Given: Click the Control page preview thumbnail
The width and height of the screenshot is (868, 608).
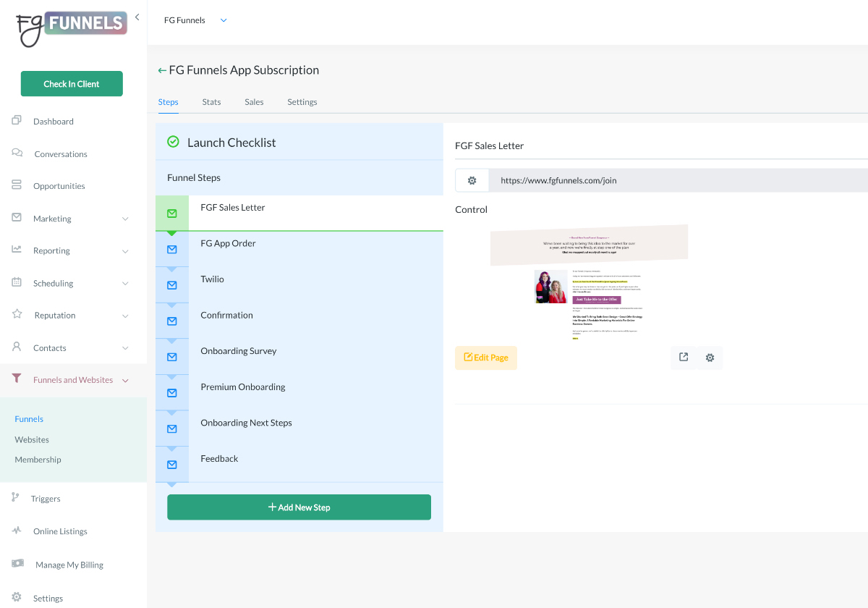Looking at the screenshot, I should pyautogui.click(x=589, y=282).
